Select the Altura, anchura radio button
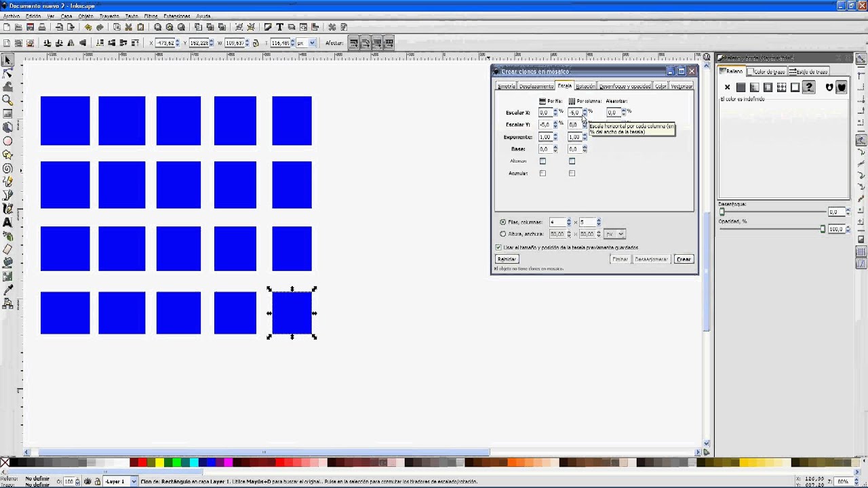 pyautogui.click(x=502, y=234)
